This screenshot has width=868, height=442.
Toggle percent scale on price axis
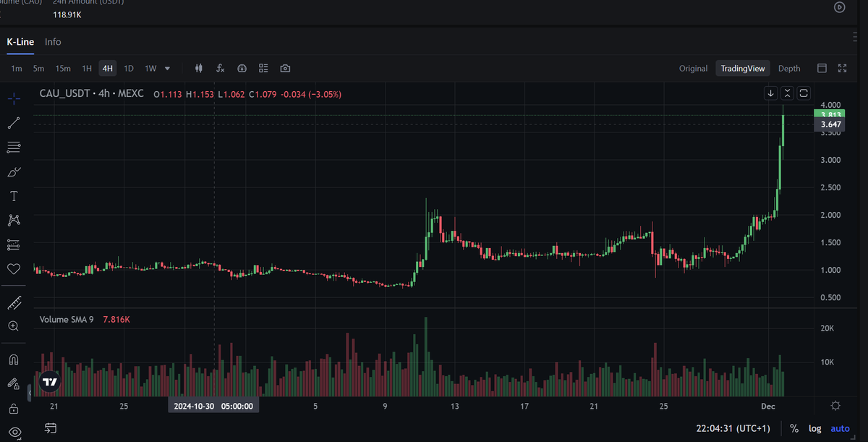click(794, 428)
